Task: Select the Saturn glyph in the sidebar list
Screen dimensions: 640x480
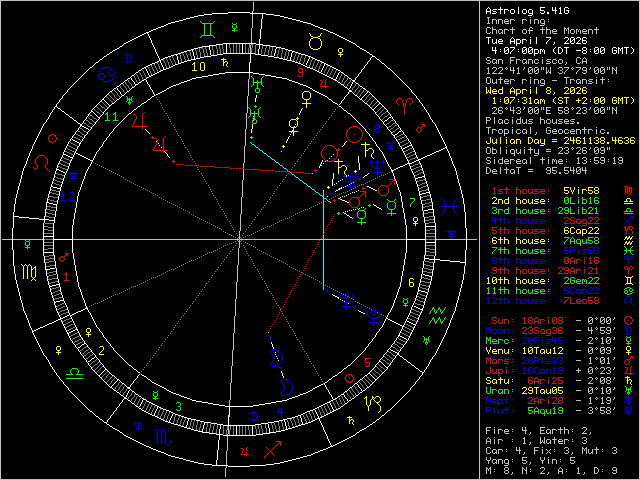Action: (628, 382)
